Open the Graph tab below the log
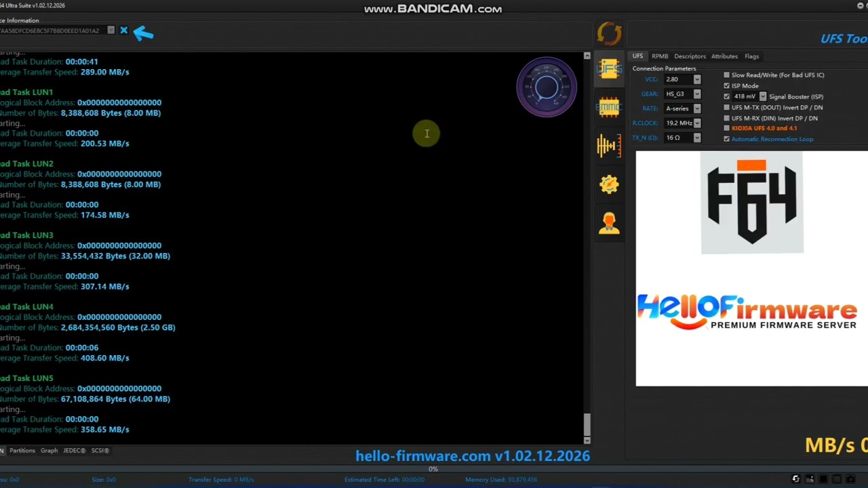 coord(49,451)
